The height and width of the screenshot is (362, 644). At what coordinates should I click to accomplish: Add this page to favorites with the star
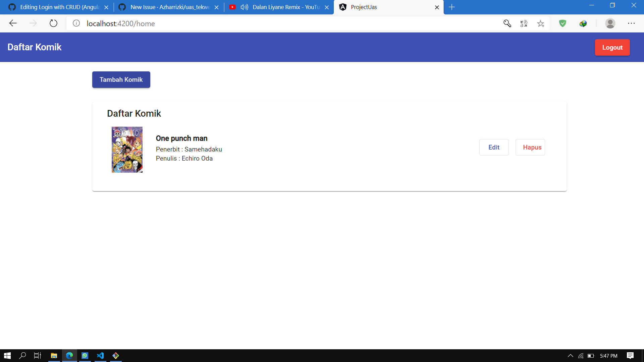point(541,23)
